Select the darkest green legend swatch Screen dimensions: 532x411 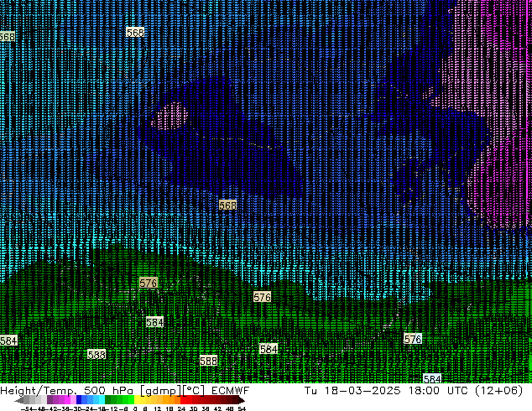pyautogui.click(x=107, y=401)
